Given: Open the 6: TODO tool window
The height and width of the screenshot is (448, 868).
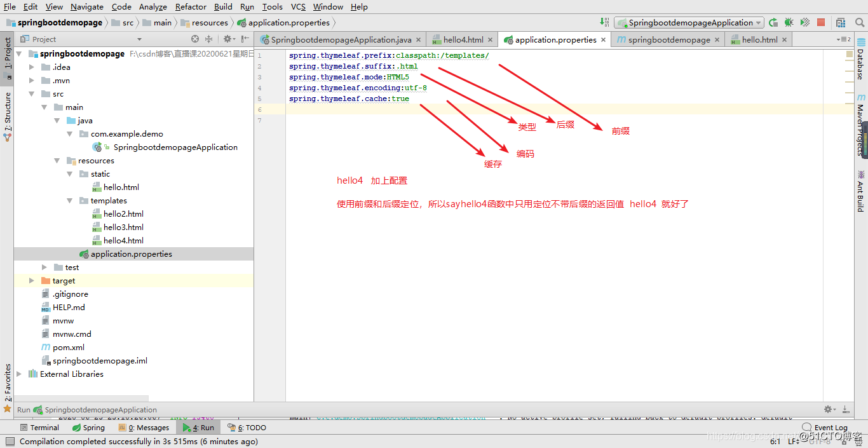Looking at the screenshot, I should point(247,428).
